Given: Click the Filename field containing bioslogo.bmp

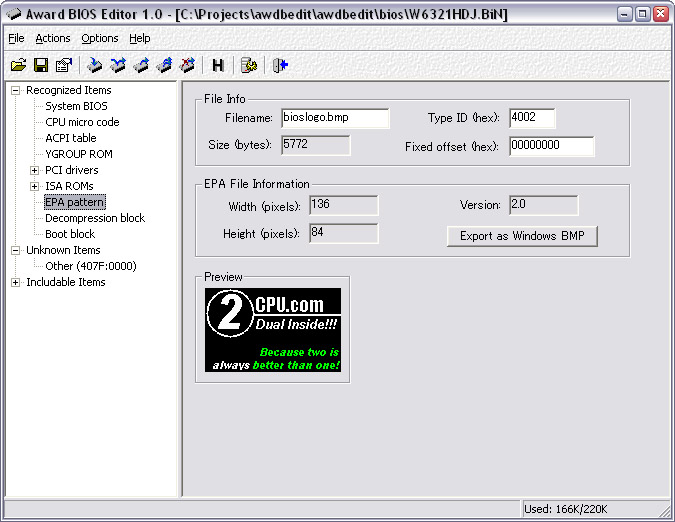Looking at the screenshot, I should tap(334, 118).
